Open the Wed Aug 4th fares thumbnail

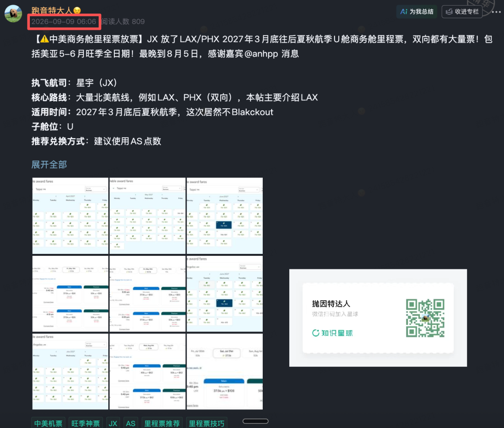pos(147,372)
